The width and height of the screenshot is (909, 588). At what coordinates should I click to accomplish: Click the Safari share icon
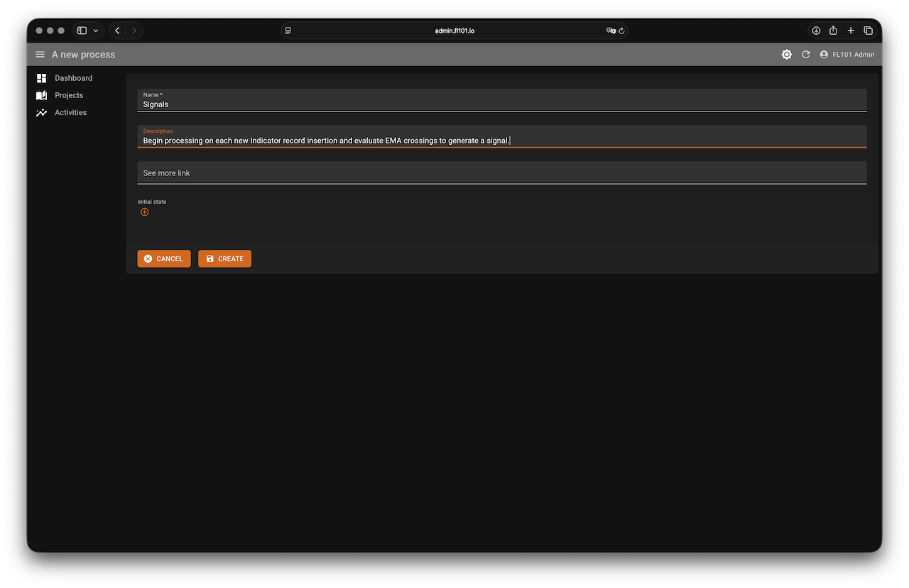[x=834, y=31]
